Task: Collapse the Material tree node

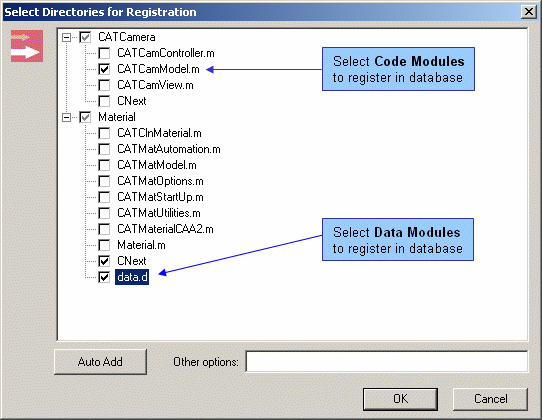Action: (x=66, y=118)
